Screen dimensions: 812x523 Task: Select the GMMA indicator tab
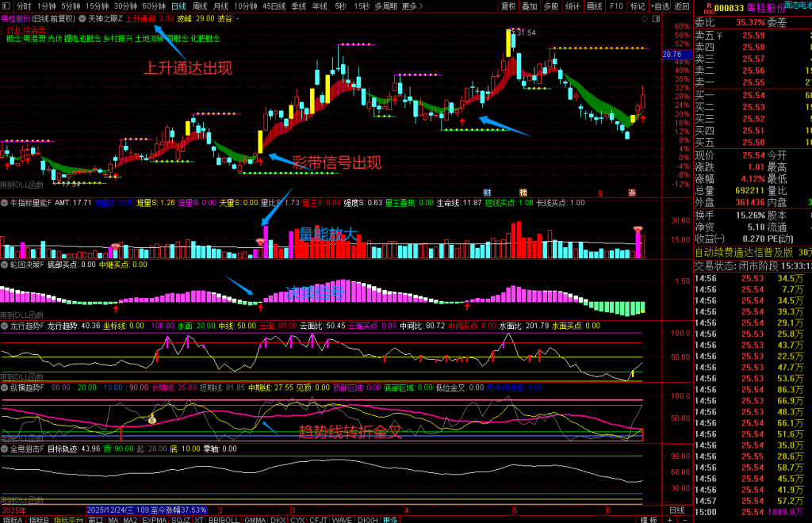(255, 519)
